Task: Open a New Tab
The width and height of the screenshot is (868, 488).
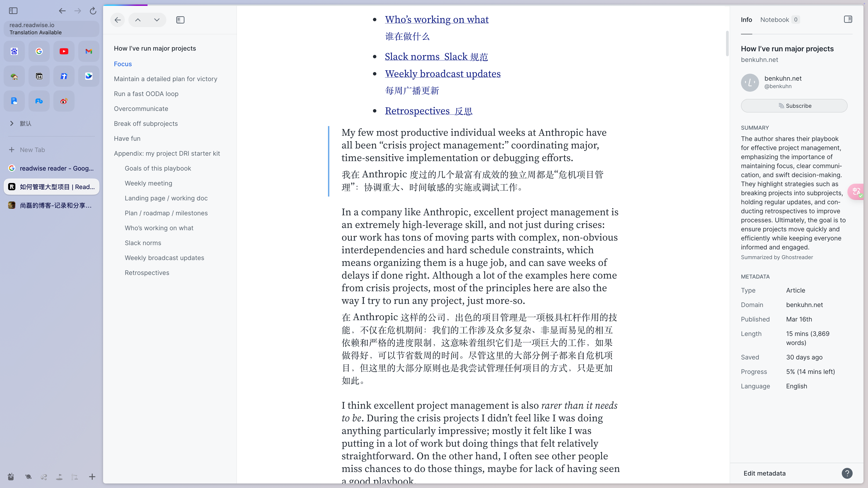Action: [x=52, y=150]
